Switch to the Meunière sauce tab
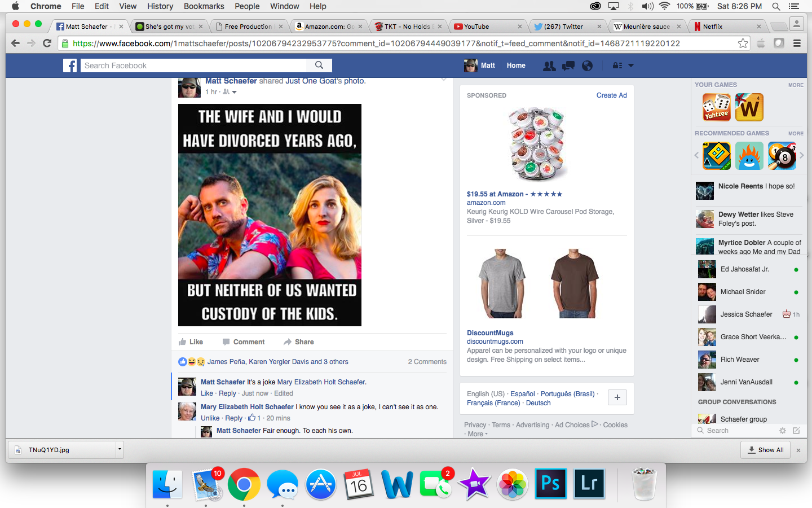Viewport: 812px width, 508px height. [x=648, y=27]
